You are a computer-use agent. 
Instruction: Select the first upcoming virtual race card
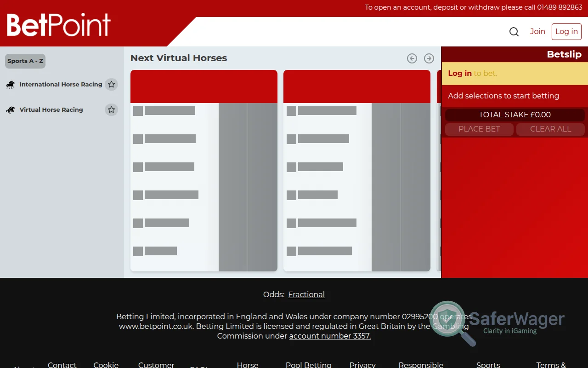pos(204,170)
